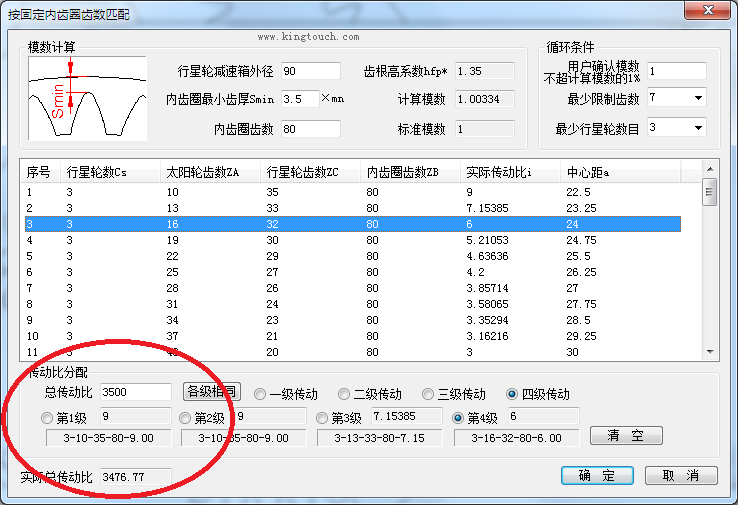
Task: Click the 内齿圈齿数 input field
Action: (311, 129)
